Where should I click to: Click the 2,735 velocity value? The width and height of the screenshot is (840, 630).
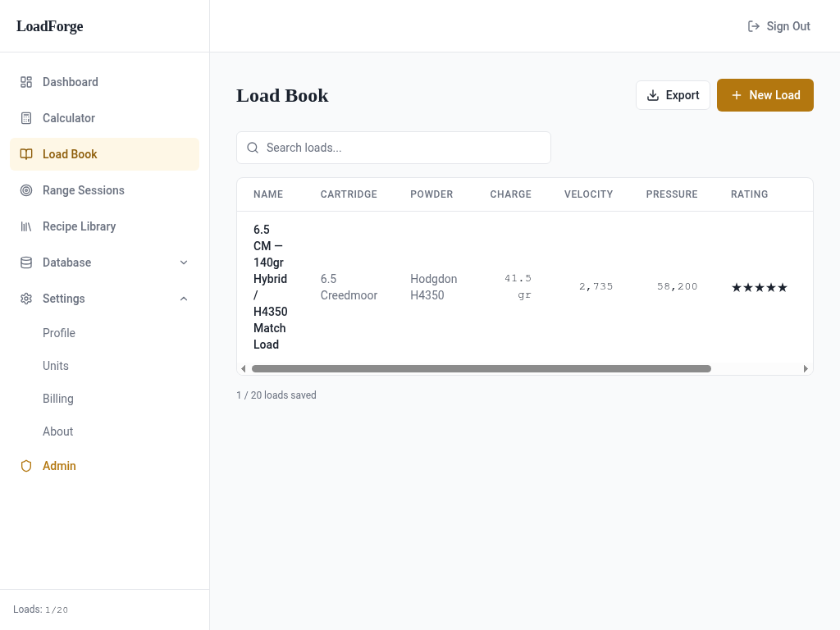pyautogui.click(x=596, y=286)
